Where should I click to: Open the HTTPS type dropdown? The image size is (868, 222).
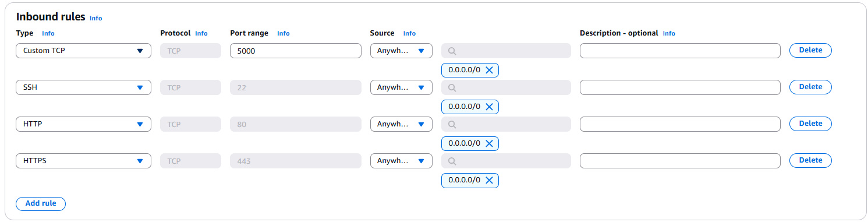[83, 161]
